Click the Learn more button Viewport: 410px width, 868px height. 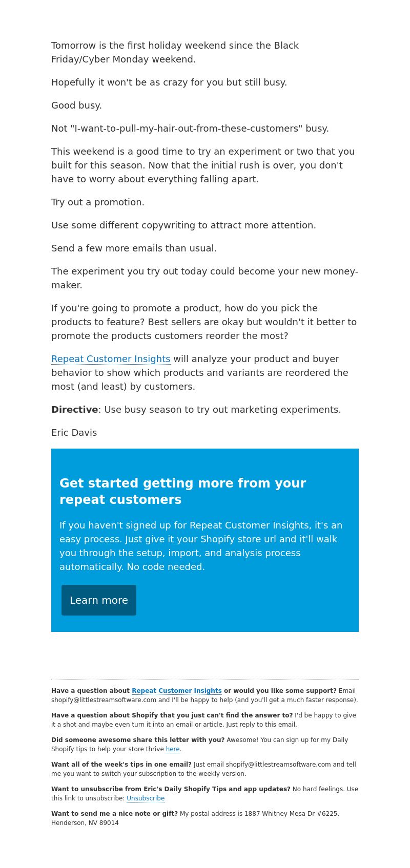(99, 600)
